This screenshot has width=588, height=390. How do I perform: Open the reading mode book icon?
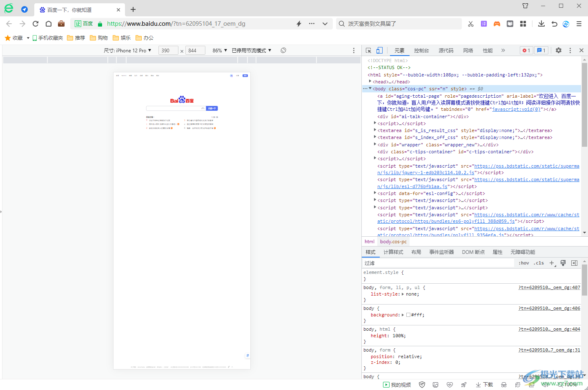click(510, 24)
